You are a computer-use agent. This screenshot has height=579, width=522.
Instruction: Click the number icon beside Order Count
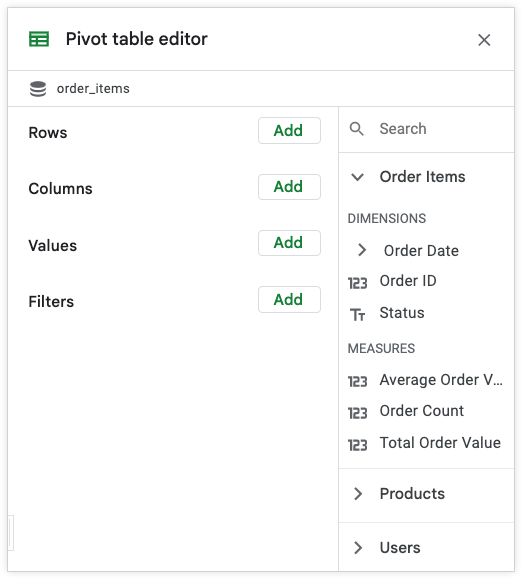click(x=357, y=413)
